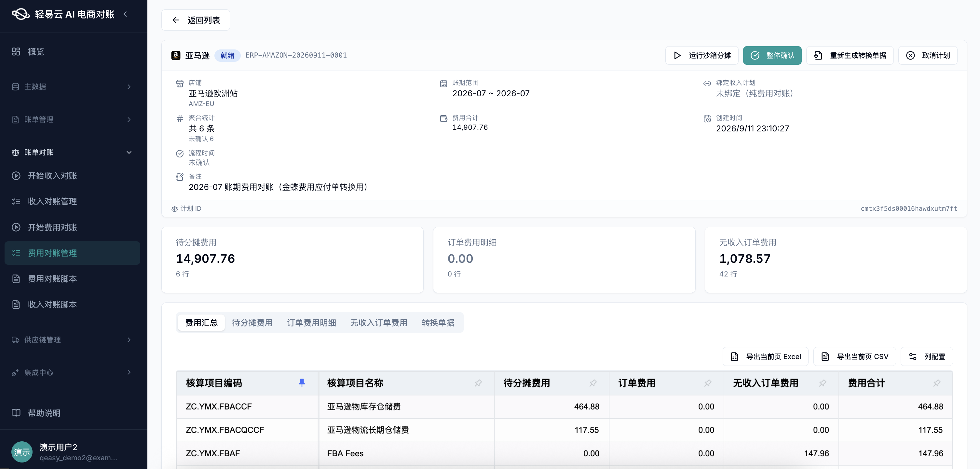The height and width of the screenshot is (469, 980).
Task: Pin the 订单费用 column
Action: [708, 383]
